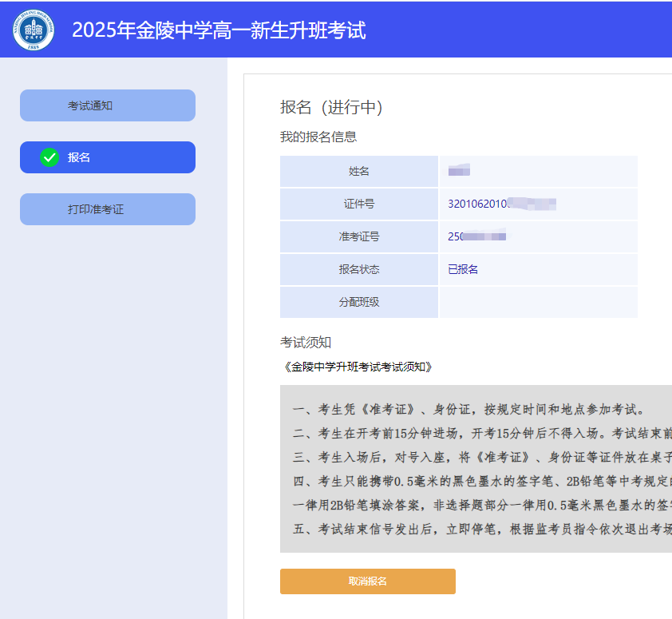Click the 报名（进行中）heading

tap(331, 108)
